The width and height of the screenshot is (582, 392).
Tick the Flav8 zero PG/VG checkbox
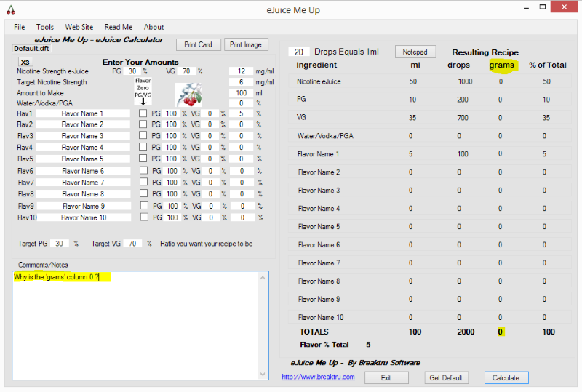point(143,193)
